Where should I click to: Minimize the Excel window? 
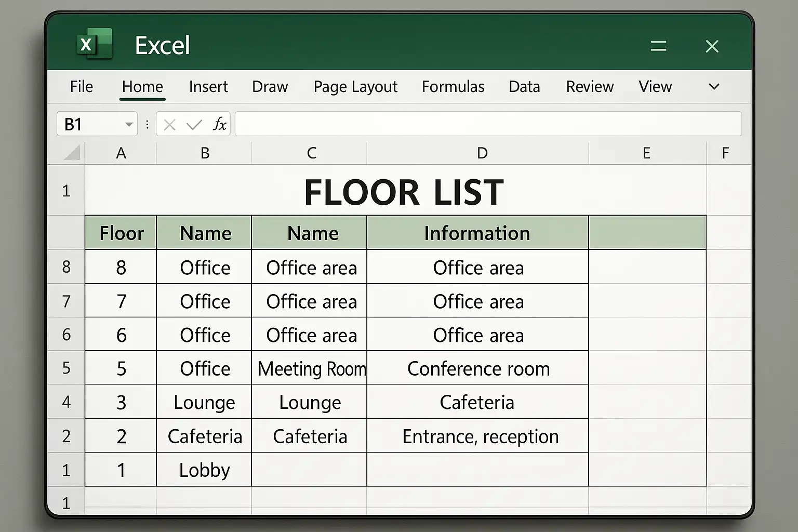click(x=658, y=46)
